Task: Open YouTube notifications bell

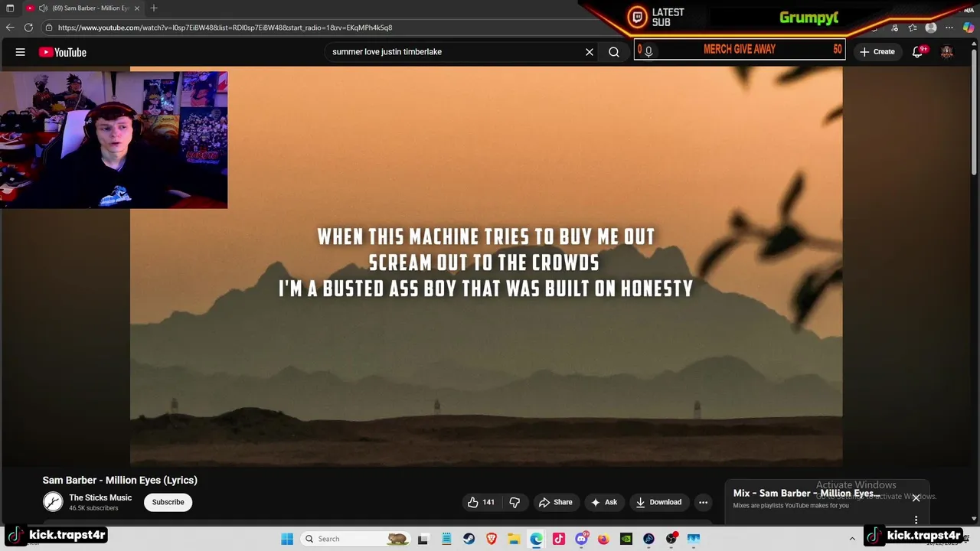Action: [x=917, y=52]
